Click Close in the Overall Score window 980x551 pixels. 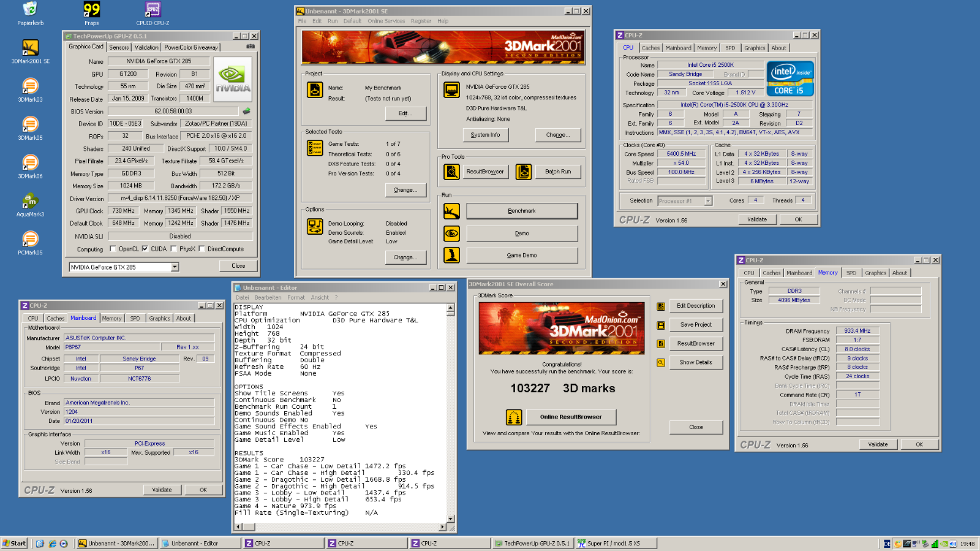pyautogui.click(x=696, y=427)
